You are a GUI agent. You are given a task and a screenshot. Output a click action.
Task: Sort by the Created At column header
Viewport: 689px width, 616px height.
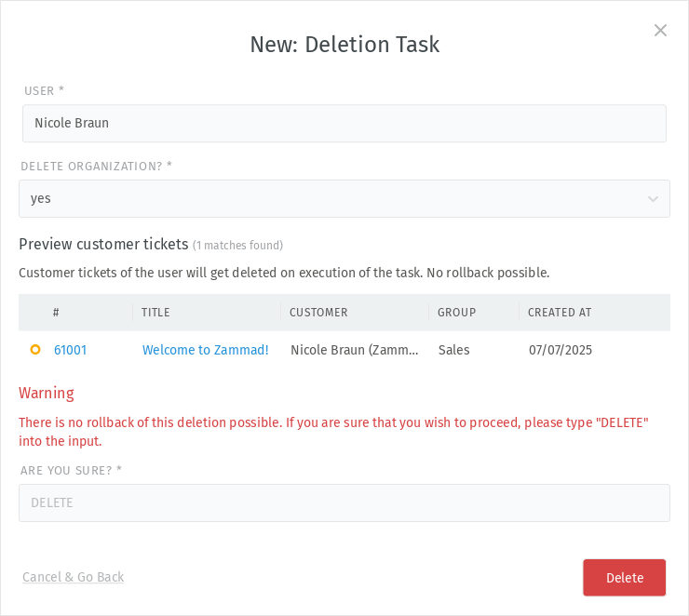click(560, 312)
